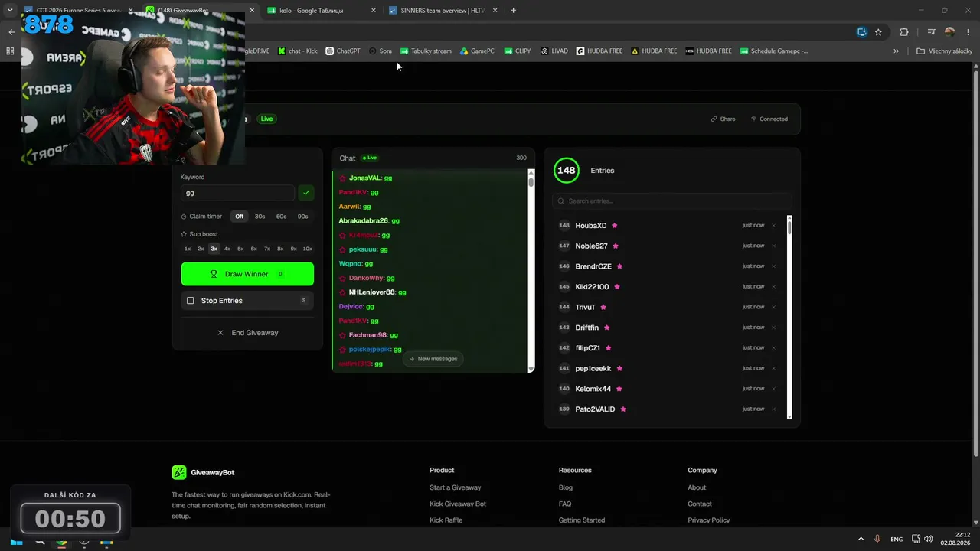Remove Pato2VALID entry with its X icon
The image size is (980, 551).
pyautogui.click(x=773, y=409)
